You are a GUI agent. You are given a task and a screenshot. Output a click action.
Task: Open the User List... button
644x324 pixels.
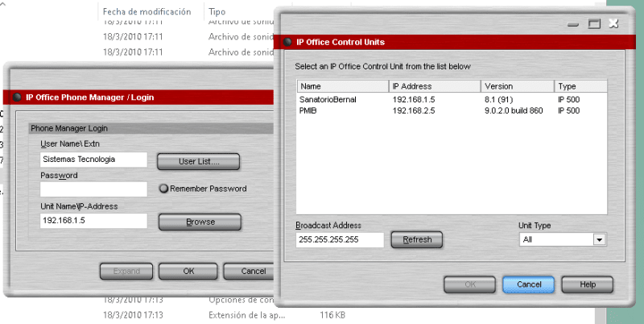coord(198,161)
